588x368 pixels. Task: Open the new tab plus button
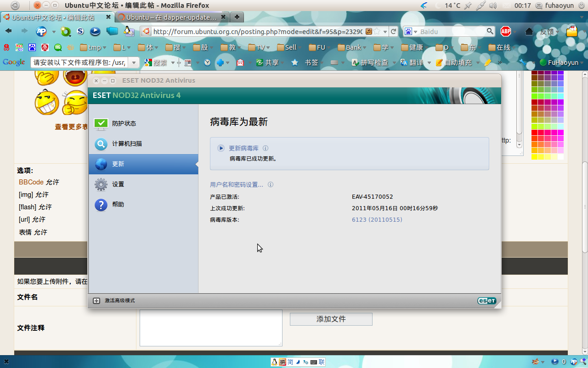pos(237,17)
